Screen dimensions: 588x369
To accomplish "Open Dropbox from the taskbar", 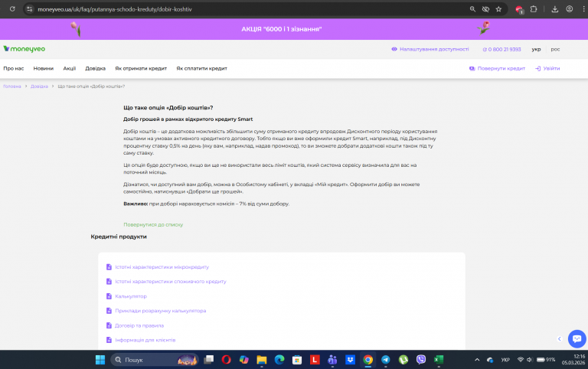I will 350,360.
